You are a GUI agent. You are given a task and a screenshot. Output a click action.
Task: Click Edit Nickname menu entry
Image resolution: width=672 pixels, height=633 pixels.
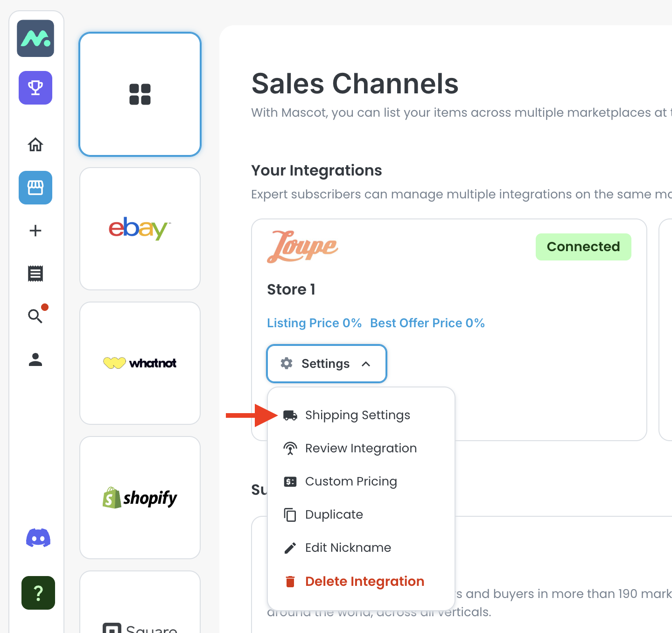coord(348,548)
